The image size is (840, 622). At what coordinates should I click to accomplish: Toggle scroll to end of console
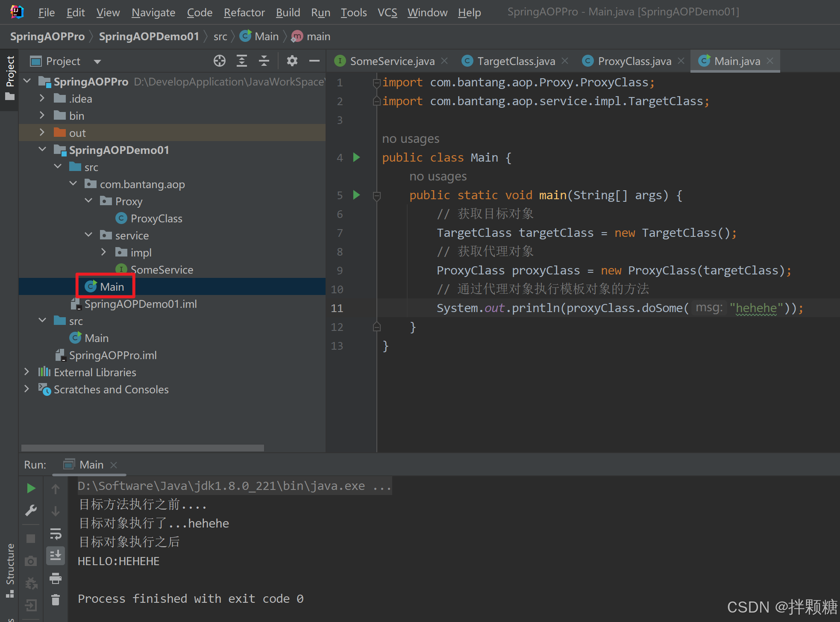tap(56, 556)
